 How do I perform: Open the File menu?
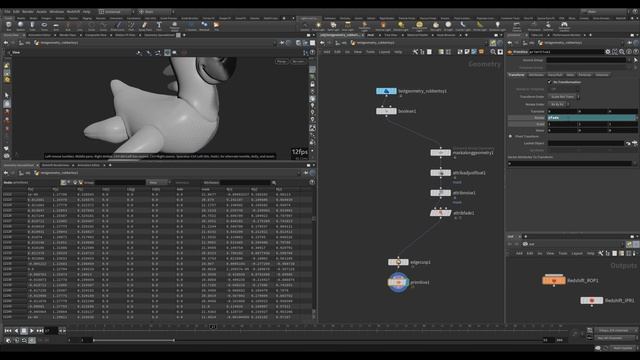point(7,12)
